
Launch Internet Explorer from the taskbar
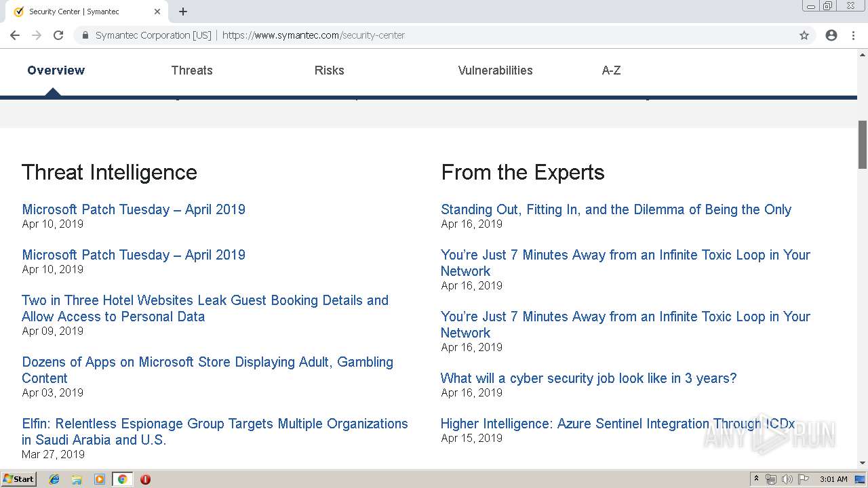[x=54, y=479]
